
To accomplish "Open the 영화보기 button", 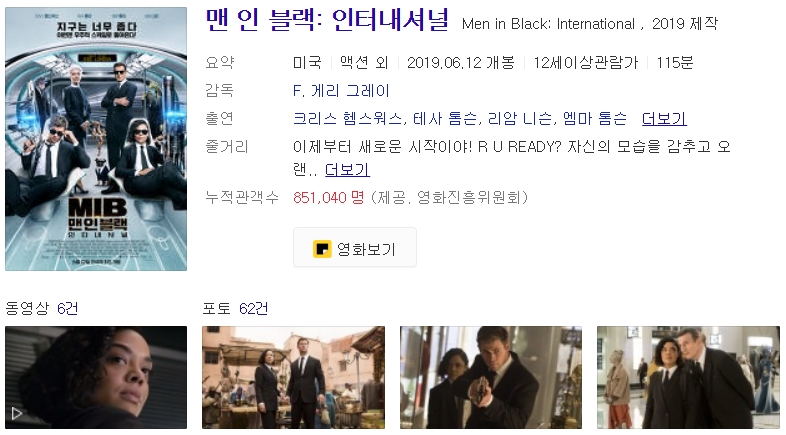I will [x=355, y=247].
